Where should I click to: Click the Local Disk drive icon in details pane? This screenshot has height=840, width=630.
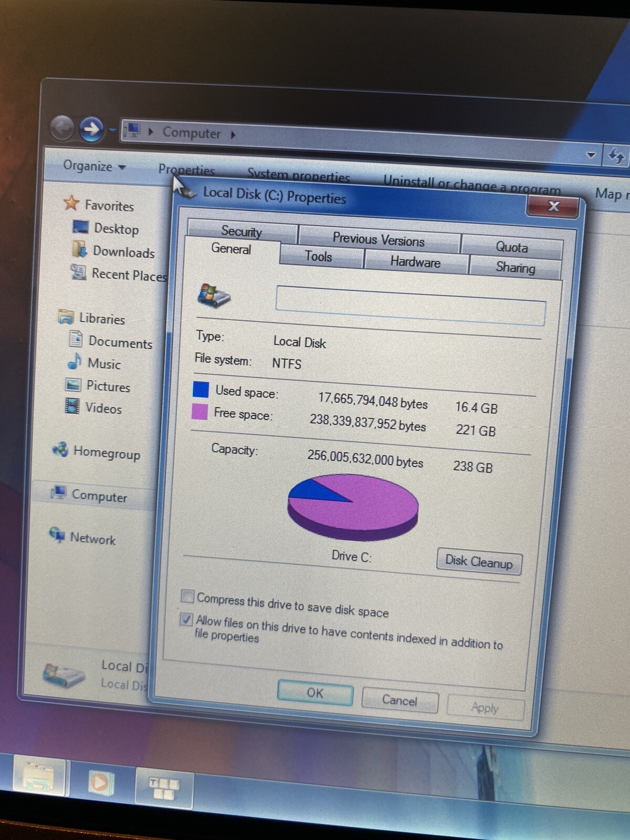[64, 675]
